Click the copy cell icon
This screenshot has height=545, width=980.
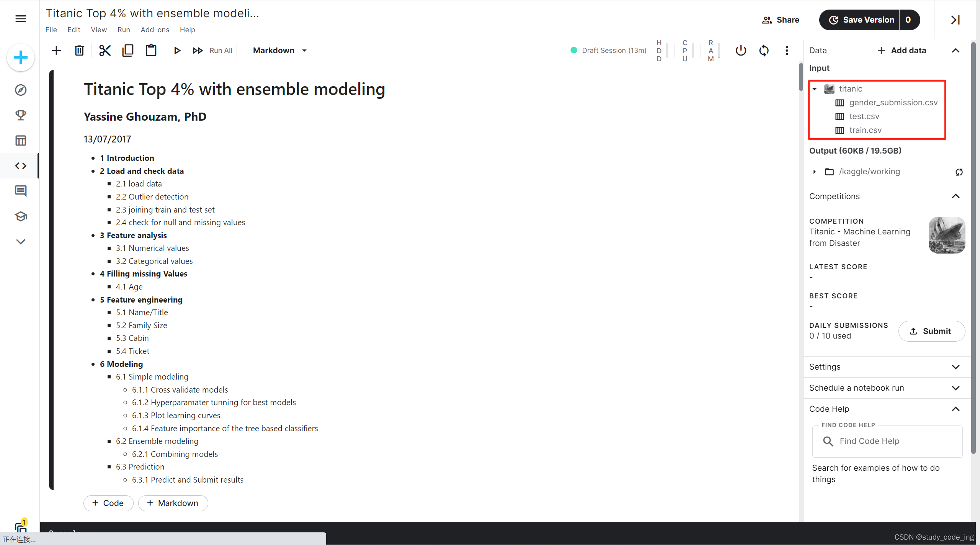127,50
